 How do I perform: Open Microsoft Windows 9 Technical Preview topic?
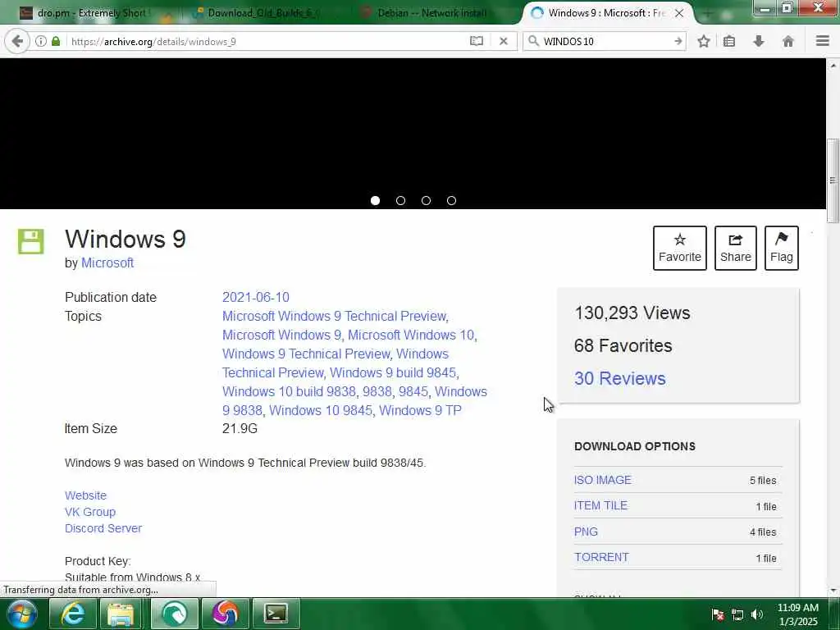point(335,316)
